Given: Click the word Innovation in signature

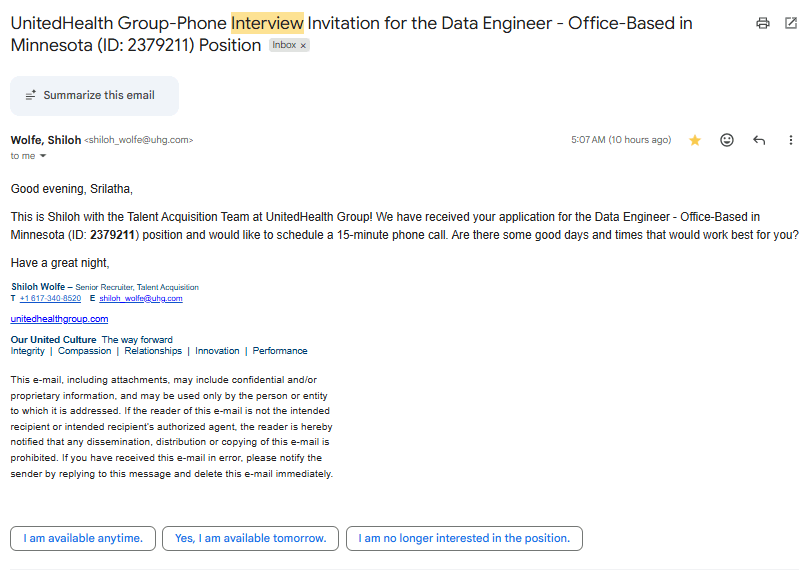Looking at the screenshot, I should point(217,351).
